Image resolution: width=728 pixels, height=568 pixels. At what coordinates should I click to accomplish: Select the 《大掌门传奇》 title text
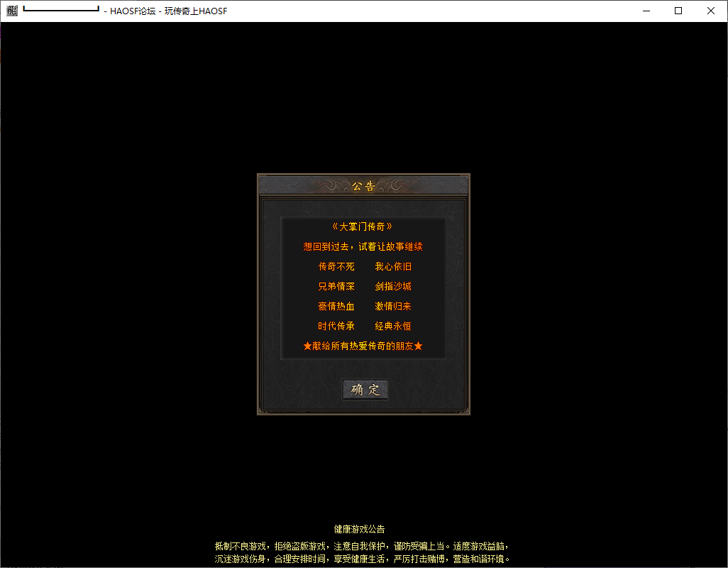pyautogui.click(x=363, y=227)
